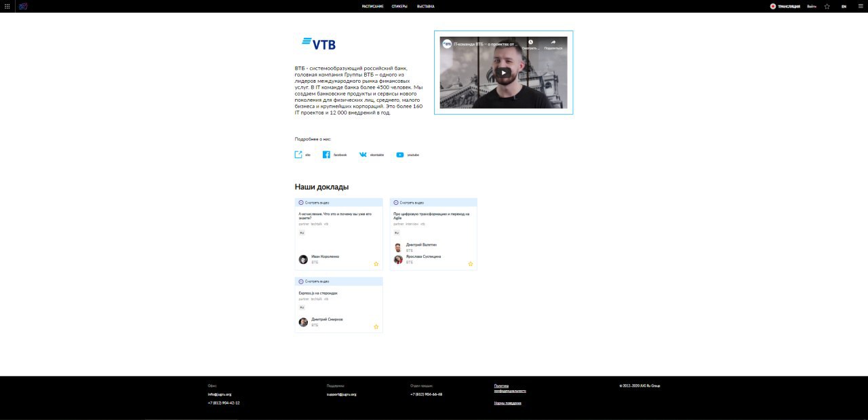This screenshot has width=868, height=420.
Task: Open speaker Дмитрий Валетин's name
Action: pos(421,244)
